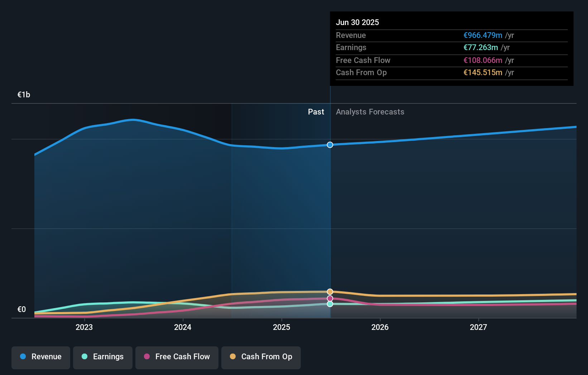Viewport: 588px width, 375px height.
Task: Click the Free Cash Flow legend button
Action: [177, 357]
